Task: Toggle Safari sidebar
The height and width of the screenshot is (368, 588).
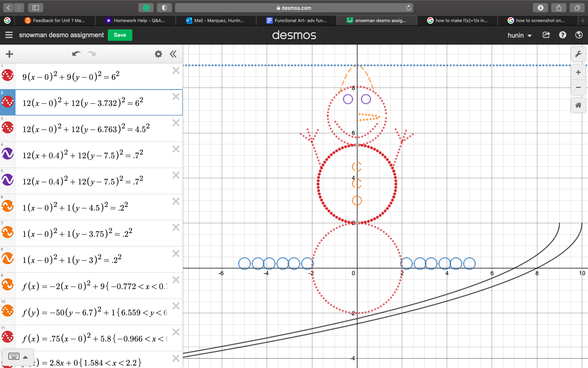Action: pos(36,8)
